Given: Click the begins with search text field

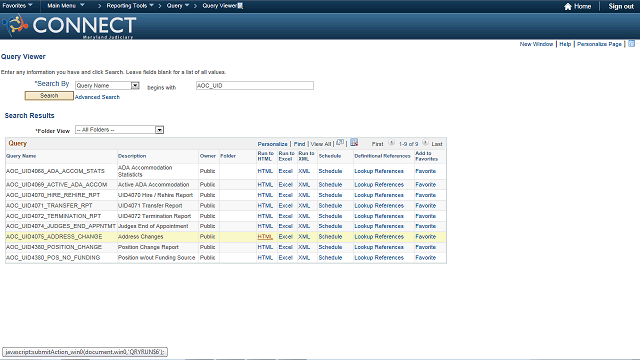Looking at the screenshot, I should tap(255, 86).
